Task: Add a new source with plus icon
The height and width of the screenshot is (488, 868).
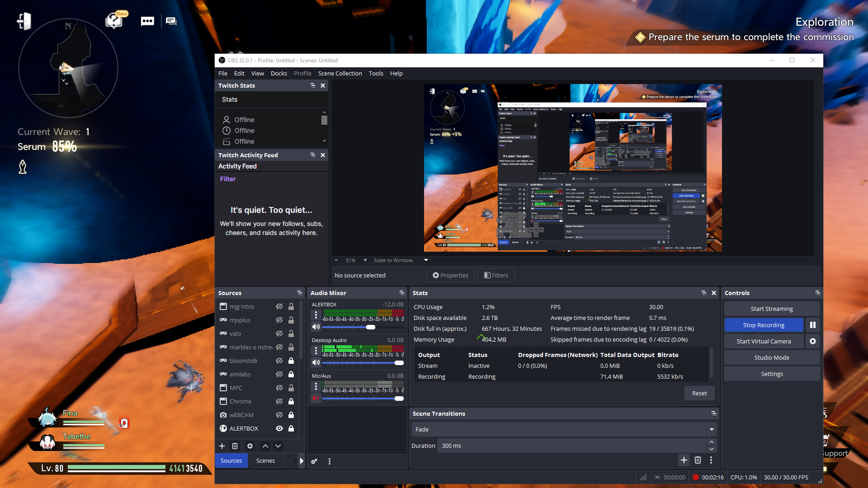Action: [x=222, y=446]
